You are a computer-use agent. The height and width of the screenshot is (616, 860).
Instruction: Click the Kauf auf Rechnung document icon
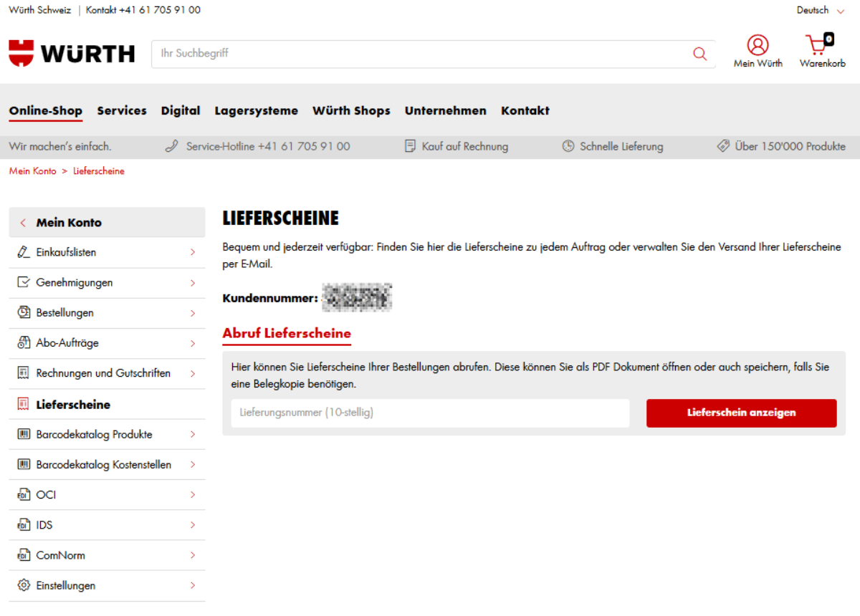pos(410,146)
